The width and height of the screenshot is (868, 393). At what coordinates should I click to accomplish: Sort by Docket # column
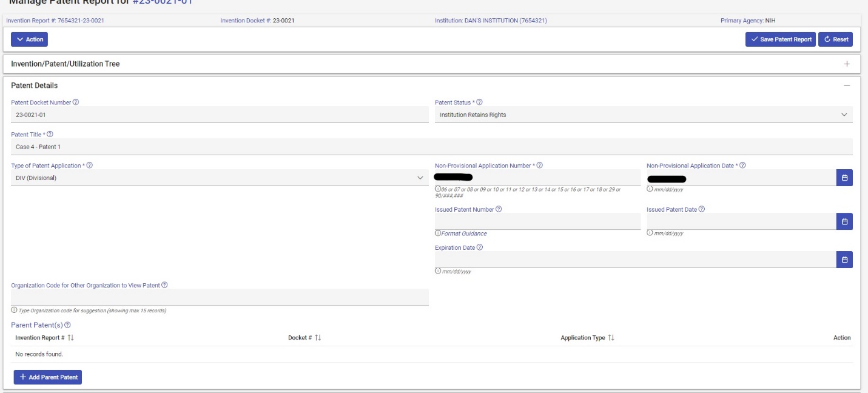317,338
